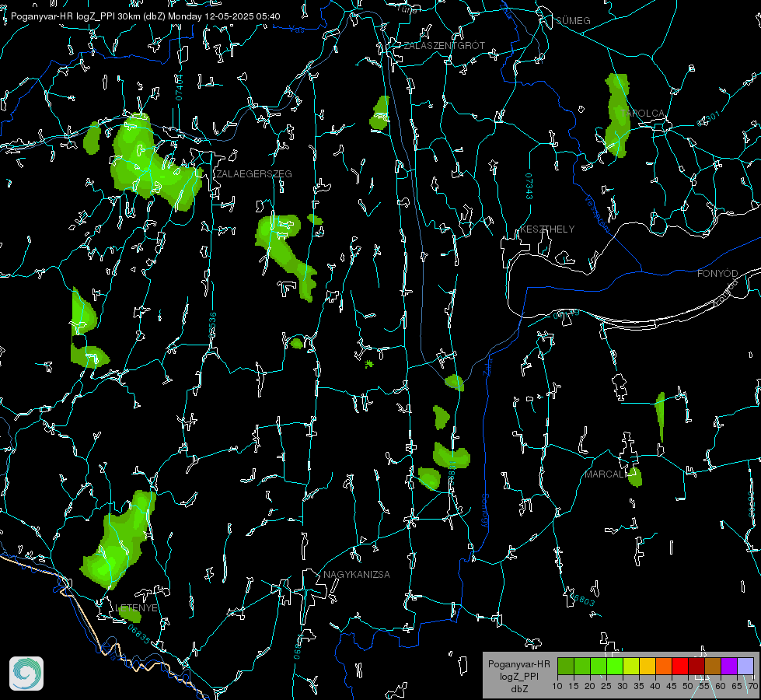Select the LETENYE city label
761x700 pixels.
(136, 607)
